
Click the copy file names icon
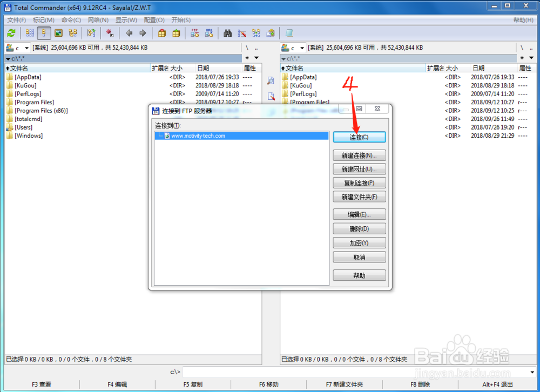coord(271,33)
